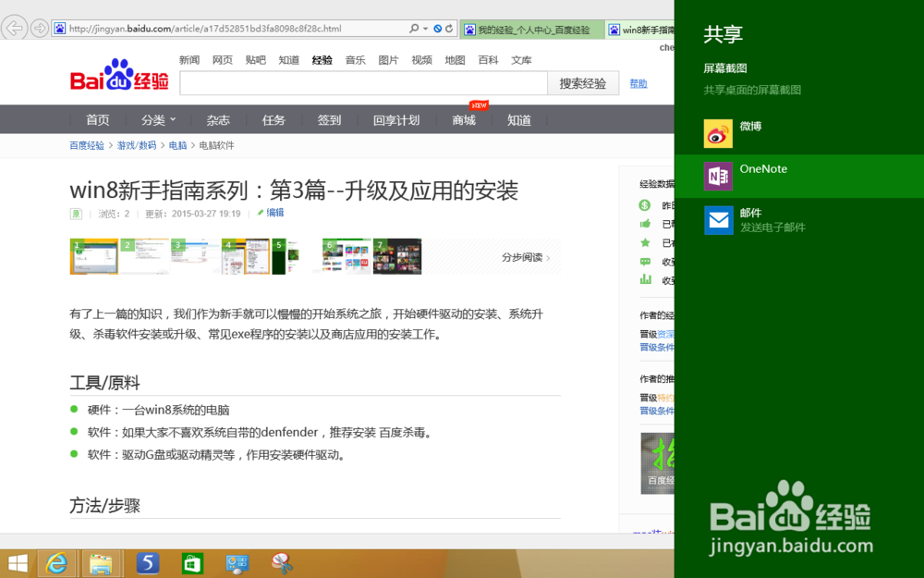924x578 pixels.
Task: Click the Baidu Jingyan logo
Action: click(x=119, y=76)
